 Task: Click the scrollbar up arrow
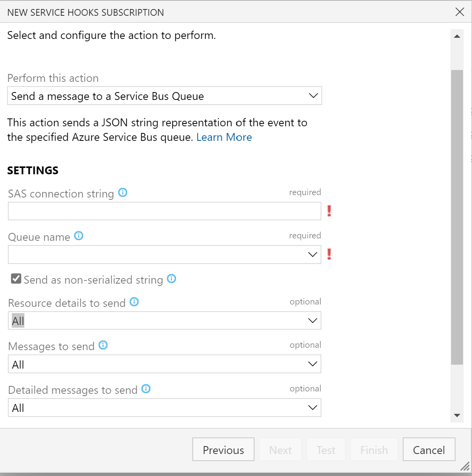click(457, 36)
